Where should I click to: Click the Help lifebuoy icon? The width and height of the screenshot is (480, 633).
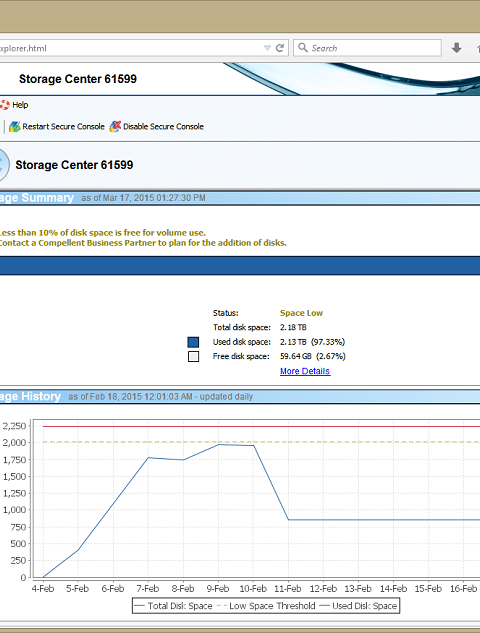[4, 105]
